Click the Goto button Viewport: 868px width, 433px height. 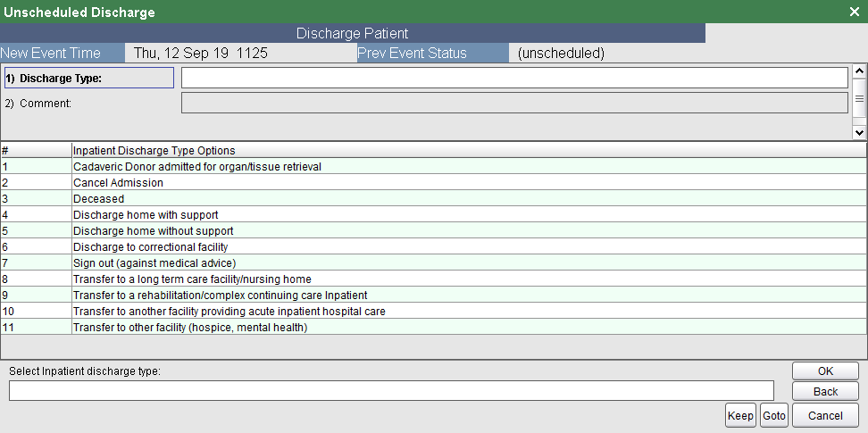tap(774, 415)
